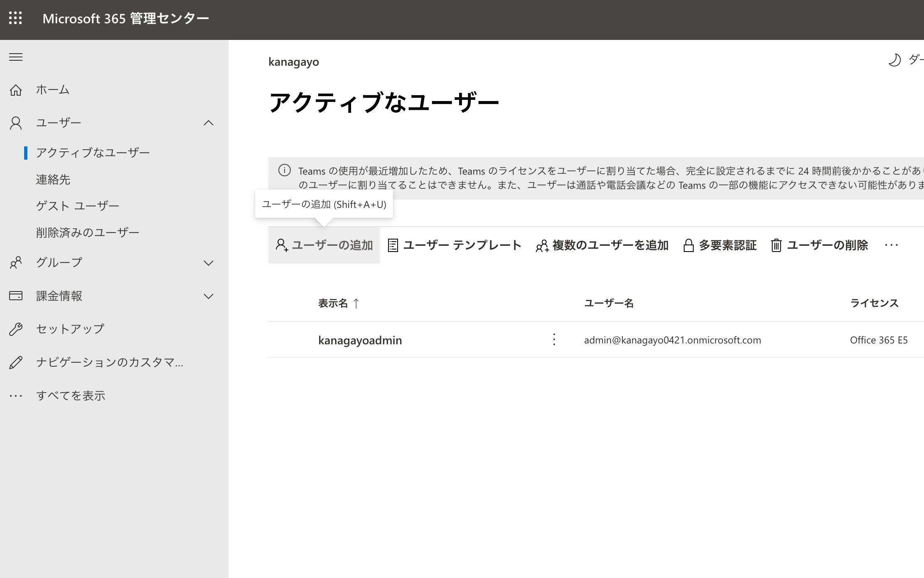This screenshot has height=578, width=924.
Task: Click the sort arrow next to 表示名
Action: [356, 303]
